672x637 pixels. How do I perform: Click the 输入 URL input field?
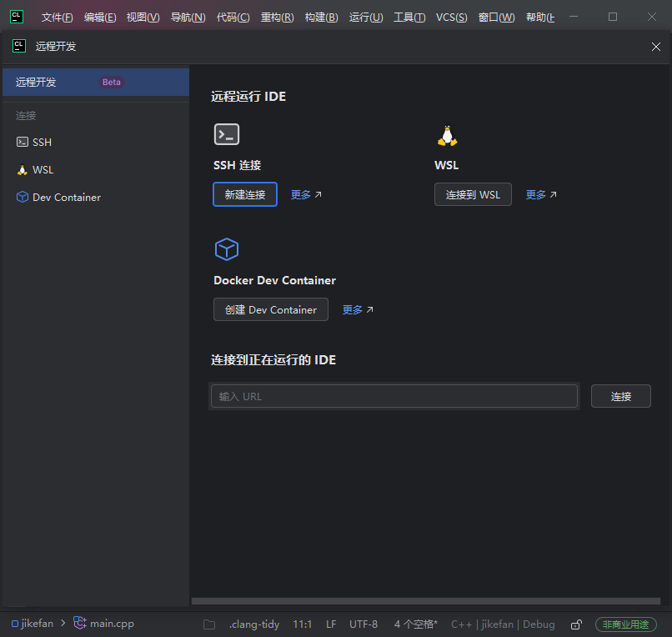point(394,396)
